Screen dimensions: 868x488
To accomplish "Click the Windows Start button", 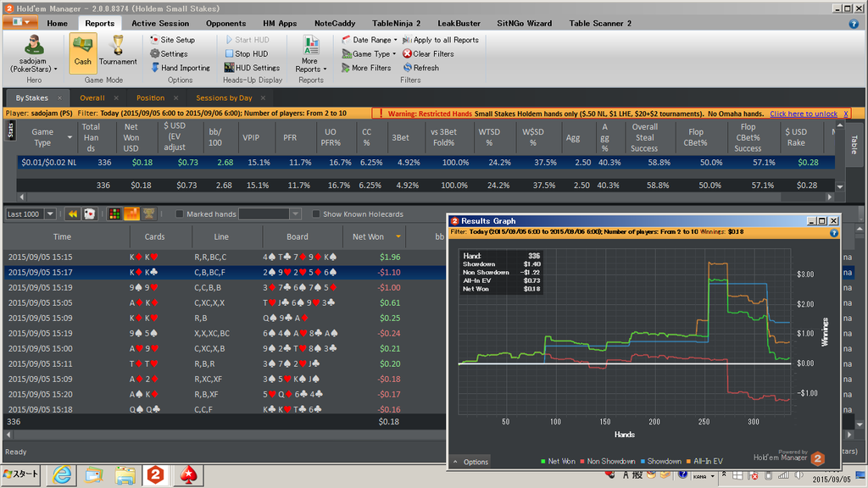I will (21, 474).
